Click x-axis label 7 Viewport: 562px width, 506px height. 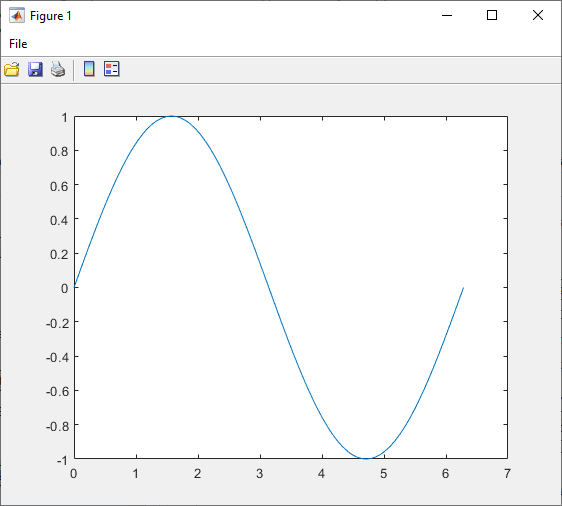pyautogui.click(x=507, y=474)
